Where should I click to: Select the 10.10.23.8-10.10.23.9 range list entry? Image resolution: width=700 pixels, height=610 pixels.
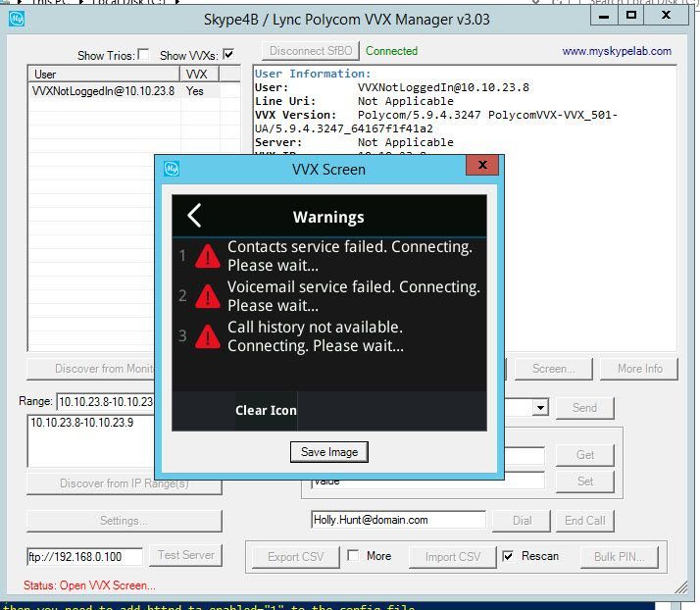click(82, 423)
